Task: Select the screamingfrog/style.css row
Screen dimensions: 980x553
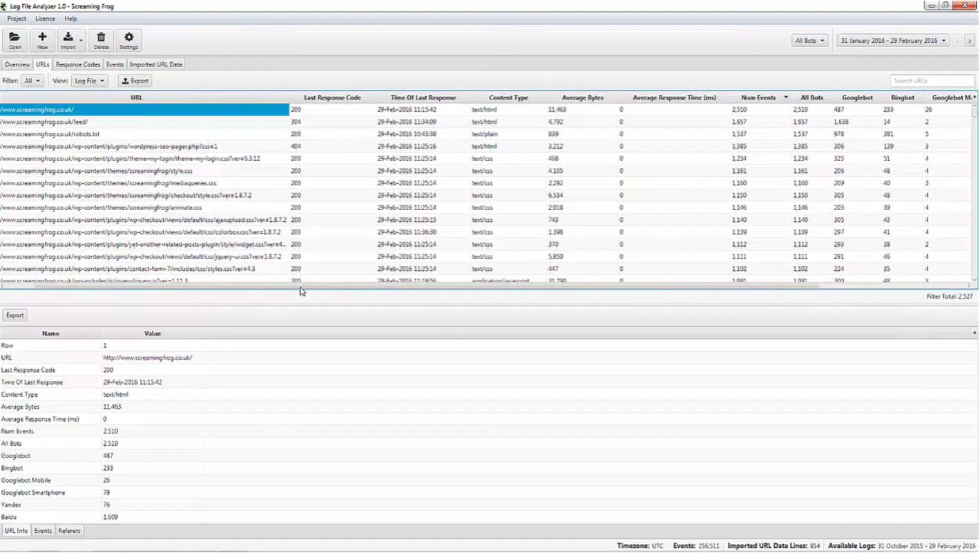Action: [x=486, y=171]
